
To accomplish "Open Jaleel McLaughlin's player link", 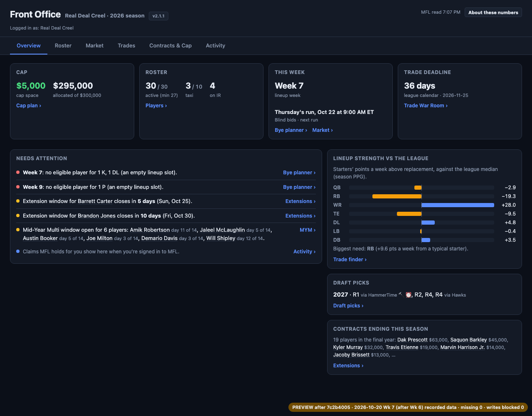I will coord(222,230).
